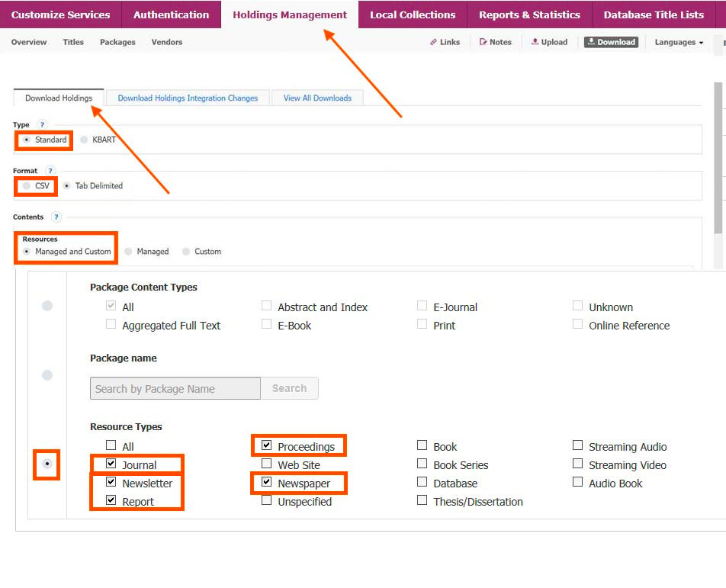
Task: Check All under Resource Types
Action: tap(111, 445)
